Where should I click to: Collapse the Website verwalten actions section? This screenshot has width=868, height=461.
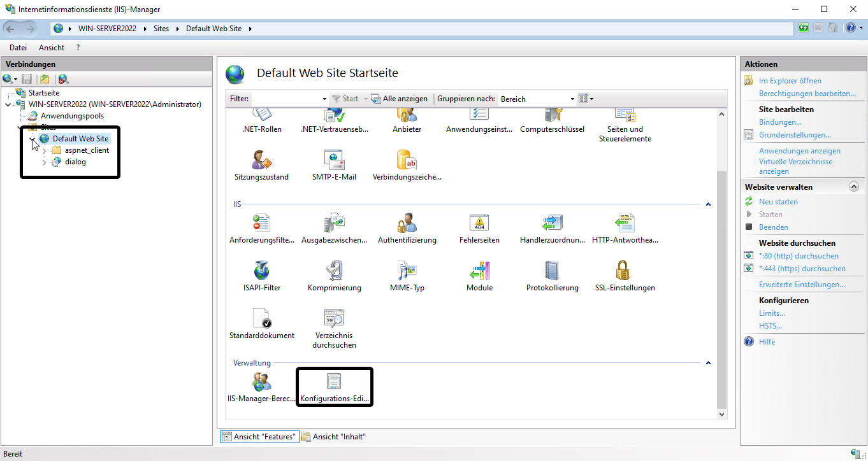point(854,187)
